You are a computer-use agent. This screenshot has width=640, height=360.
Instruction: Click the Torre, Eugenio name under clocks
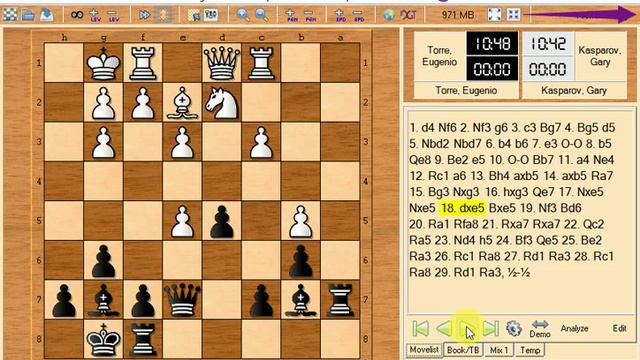[x=466, y=90]
